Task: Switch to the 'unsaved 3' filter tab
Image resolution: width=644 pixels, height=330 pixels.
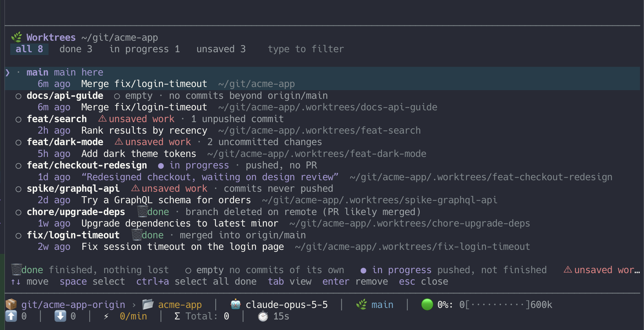Action: [x=221, y=49]
